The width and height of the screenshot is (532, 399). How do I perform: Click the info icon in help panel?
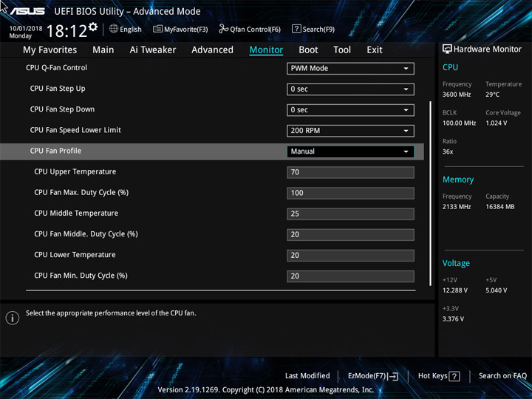(x=13, y=318)
